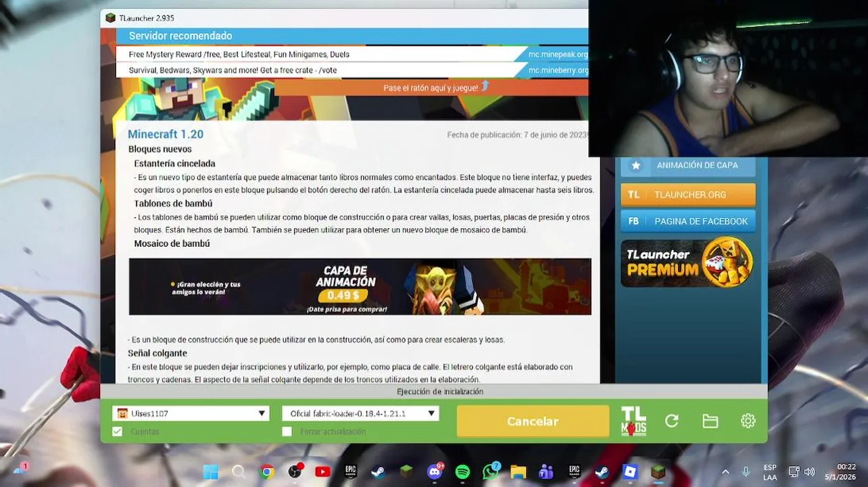
Task: Click the Capa de Animación 0.49 $ ad
Action: pos(360,287)
